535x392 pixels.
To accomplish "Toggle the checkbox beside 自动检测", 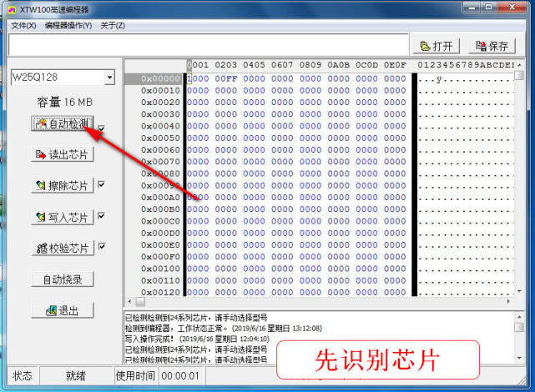I will tap(101, 128).
